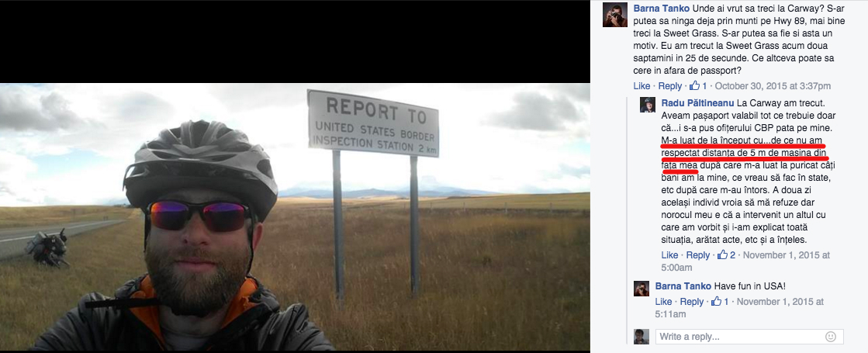The height and width of the screenshot is (353, 868).
Task: Like the "Have fun in USA!" comment
Action: coord(663,302)
